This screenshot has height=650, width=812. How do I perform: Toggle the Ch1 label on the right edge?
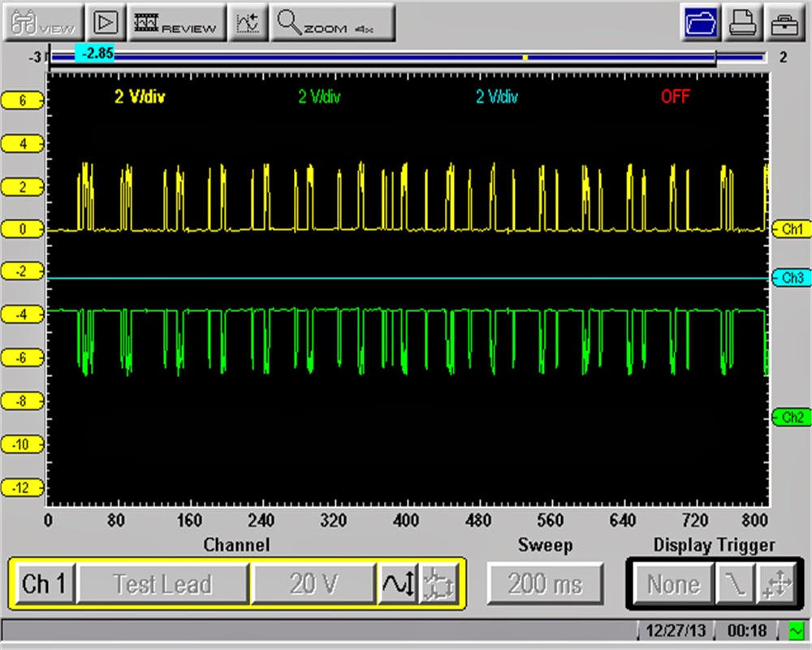792,229
